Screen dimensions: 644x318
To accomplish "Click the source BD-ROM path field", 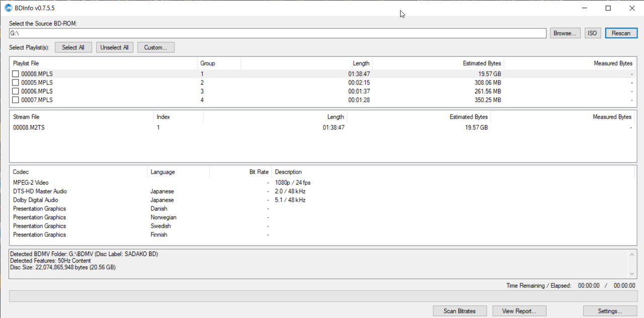I will (277, 33).
